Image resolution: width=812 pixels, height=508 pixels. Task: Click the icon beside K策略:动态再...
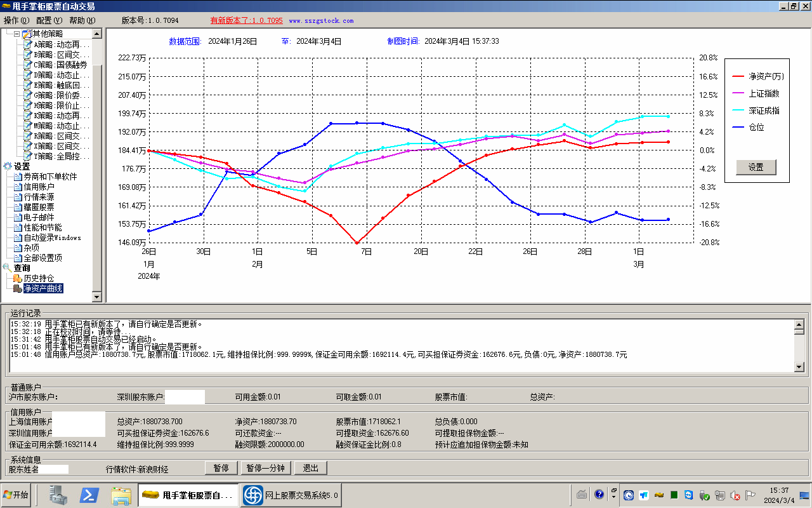click(x=28, y=116)
